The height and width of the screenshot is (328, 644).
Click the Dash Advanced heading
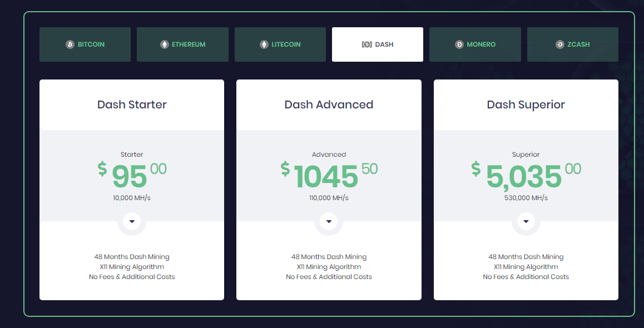click(329, 105)
